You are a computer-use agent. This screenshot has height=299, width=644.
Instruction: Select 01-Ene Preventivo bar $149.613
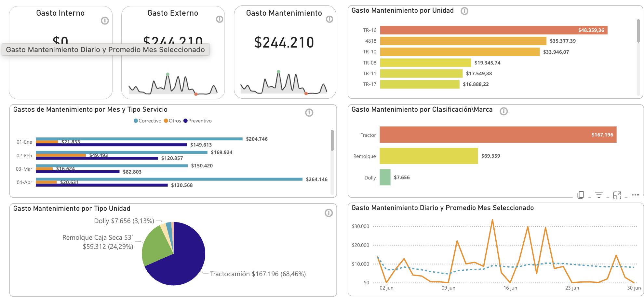[111, 145]
